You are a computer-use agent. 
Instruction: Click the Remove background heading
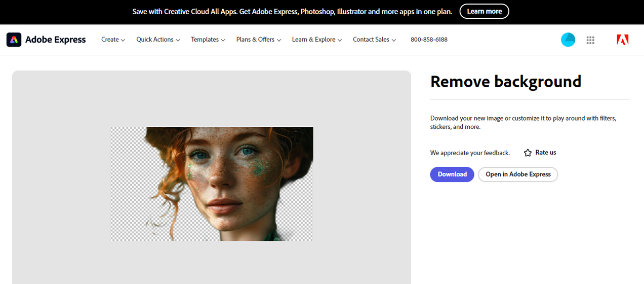pos(506,82)
